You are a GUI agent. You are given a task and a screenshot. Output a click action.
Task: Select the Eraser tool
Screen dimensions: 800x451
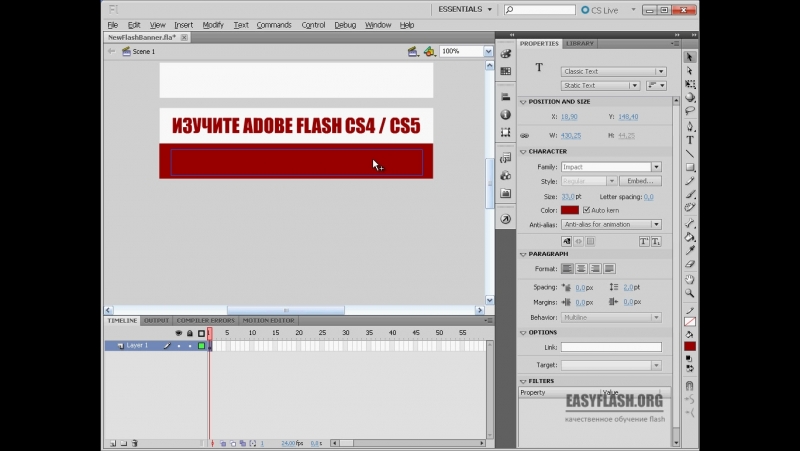point(690,264)
